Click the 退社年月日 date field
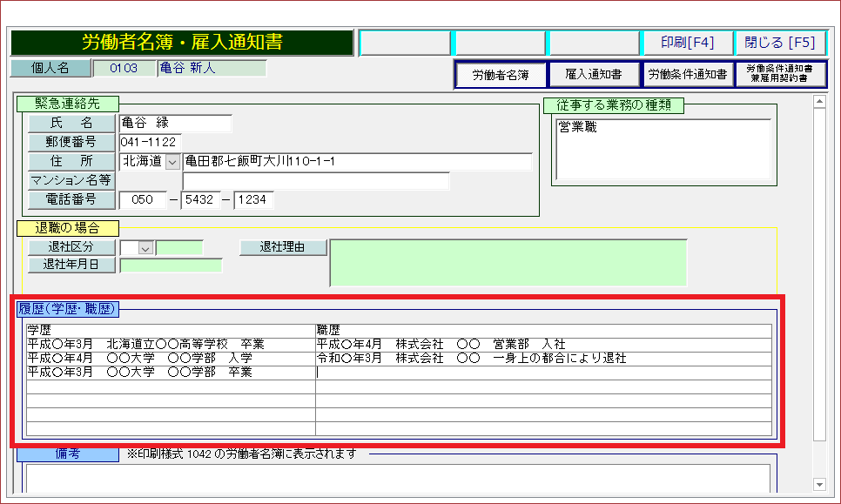The width and height of the screenshot is (841, 504). coord(171,265)
